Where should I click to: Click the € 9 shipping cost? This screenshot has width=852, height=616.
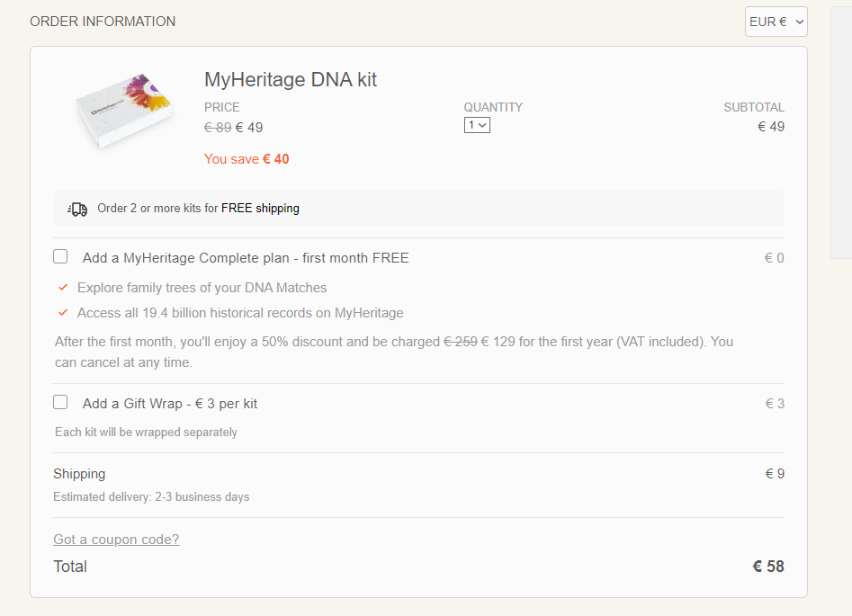click(775, 474)
